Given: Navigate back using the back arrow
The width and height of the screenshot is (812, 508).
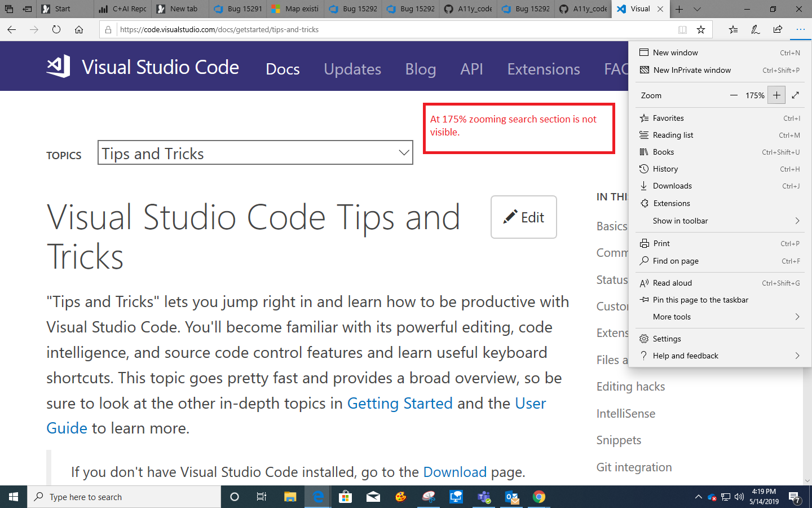Looking at the screenshot, I should [11, 29].
